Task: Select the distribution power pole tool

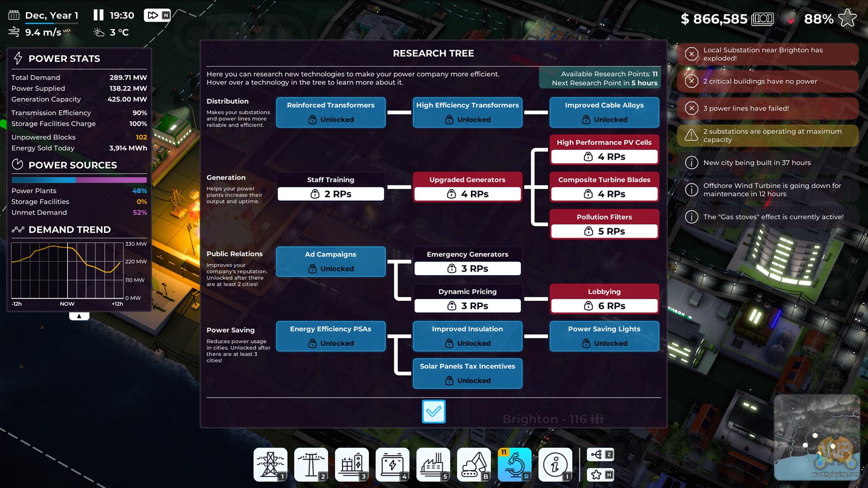Action: 311,464
